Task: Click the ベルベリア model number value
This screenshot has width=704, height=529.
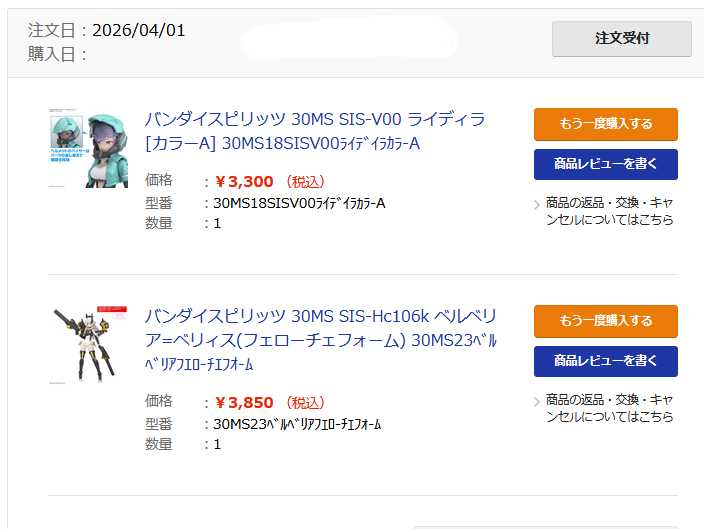Action: (x=297, y=424)
